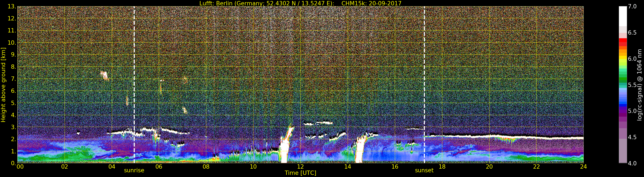Click the colorbar tick label '7.0'
The width and height of the screenshot is (644, 177).
pyautogui.click(x=632, y=6)
